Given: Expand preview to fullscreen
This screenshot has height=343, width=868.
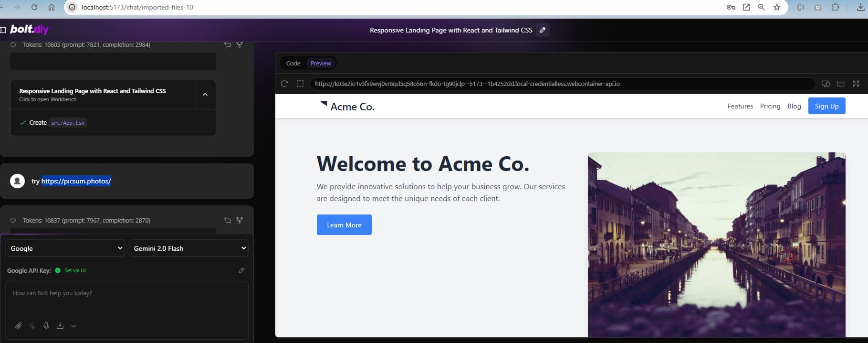Looking at the screenshot, I should [x=856, y=84].
